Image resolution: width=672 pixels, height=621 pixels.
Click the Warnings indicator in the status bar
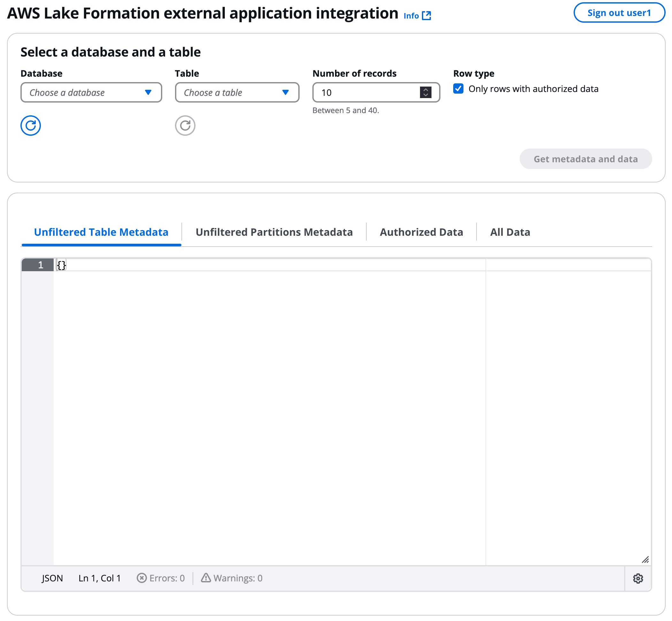coord(232,578)
